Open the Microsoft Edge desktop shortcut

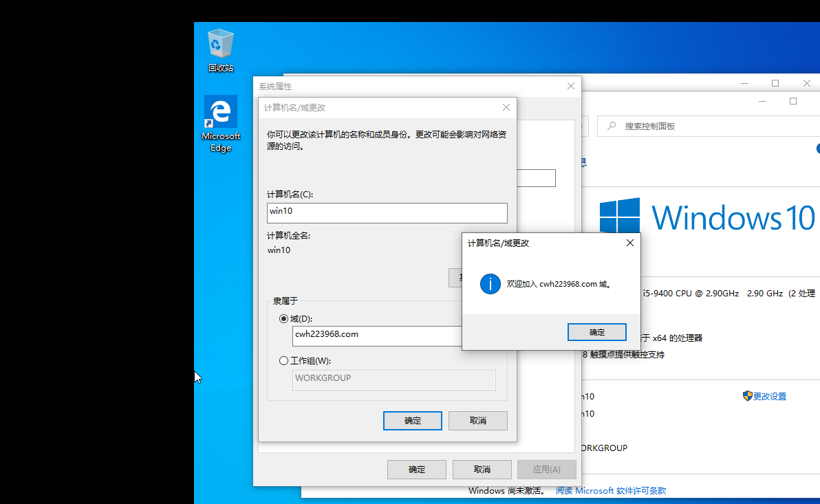pyautogui.click(x=221, y=124)
